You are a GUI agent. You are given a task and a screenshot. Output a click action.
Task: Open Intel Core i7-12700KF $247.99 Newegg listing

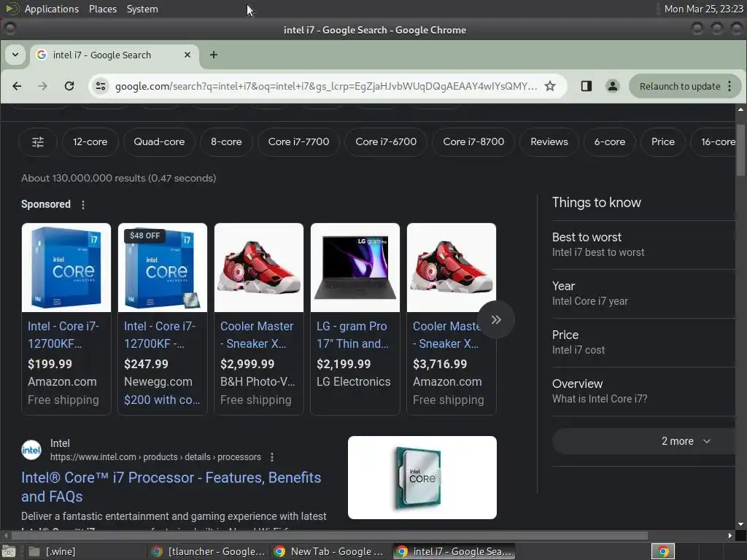tap(163, 319)
